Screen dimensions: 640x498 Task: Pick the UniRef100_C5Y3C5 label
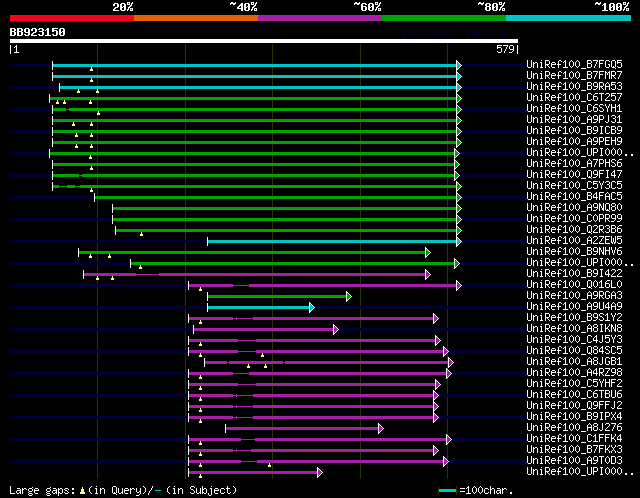click(x=574, y=186)
